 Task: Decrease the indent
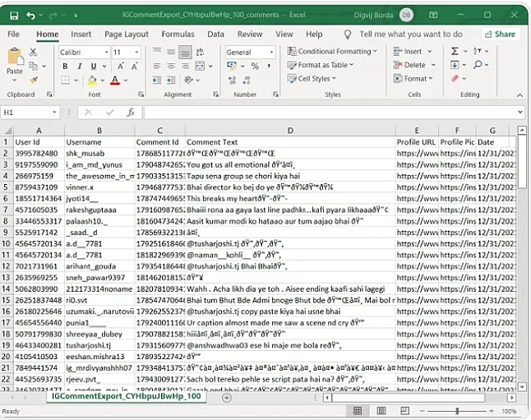[156, 80]
